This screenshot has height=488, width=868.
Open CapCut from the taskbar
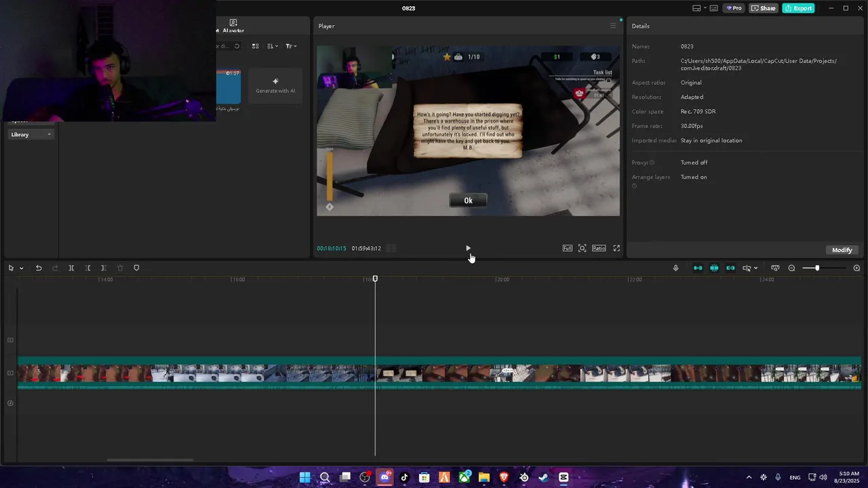pyautogui.click(x=564, y=477)
